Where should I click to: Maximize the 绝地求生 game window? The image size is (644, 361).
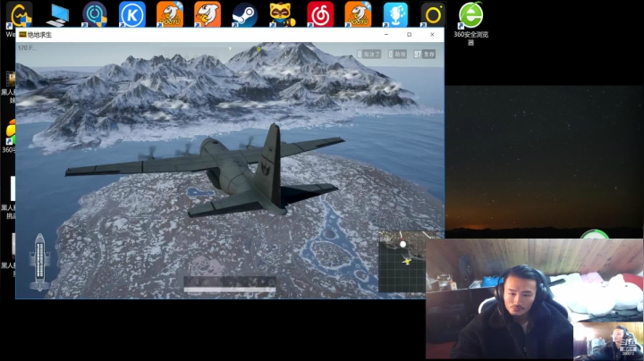click(x=409, y=35)
